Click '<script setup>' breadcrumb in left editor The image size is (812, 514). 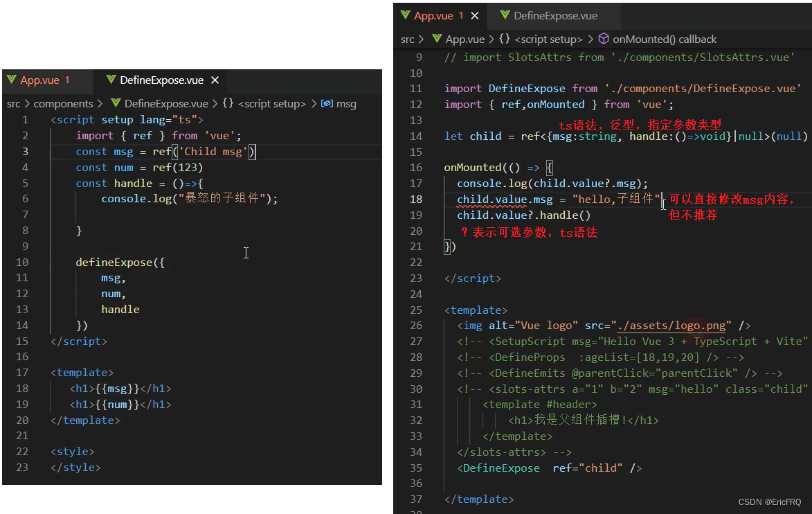pyautogui.click(x=272, y=104)
